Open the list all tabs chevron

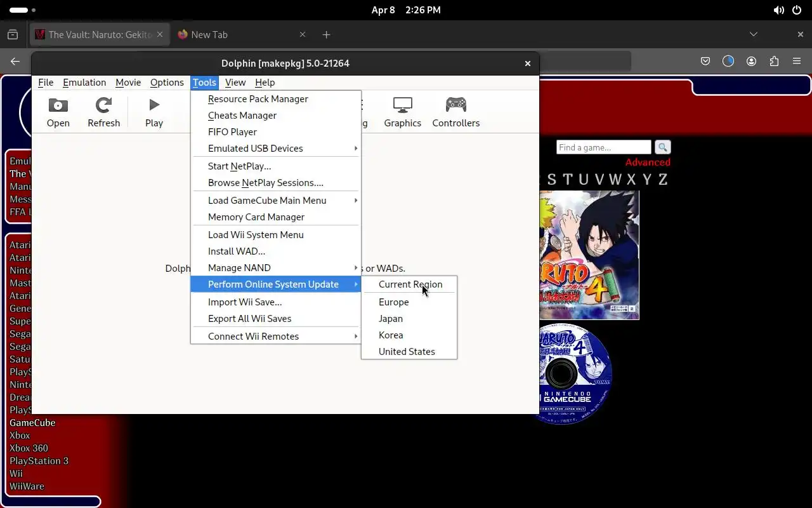click(x=753, y=34)
